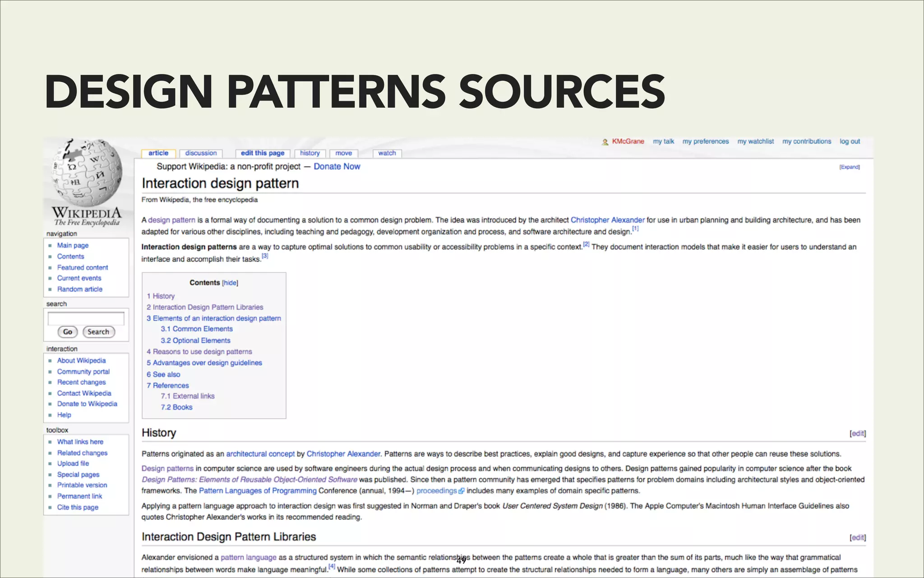Jump to 7.2 Books
The image size is (924, 578).
point(176,407)
